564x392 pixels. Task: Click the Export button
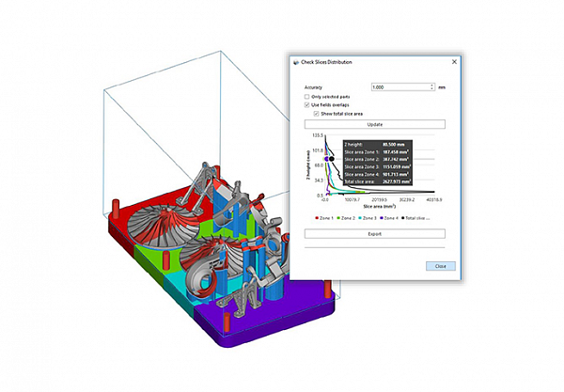tap(373, 232)
